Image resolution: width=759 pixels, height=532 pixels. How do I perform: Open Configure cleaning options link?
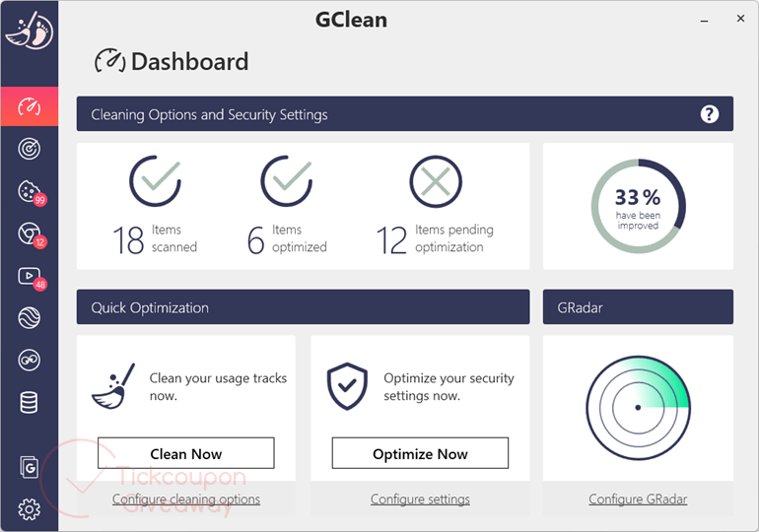click(x=186, y=499)
